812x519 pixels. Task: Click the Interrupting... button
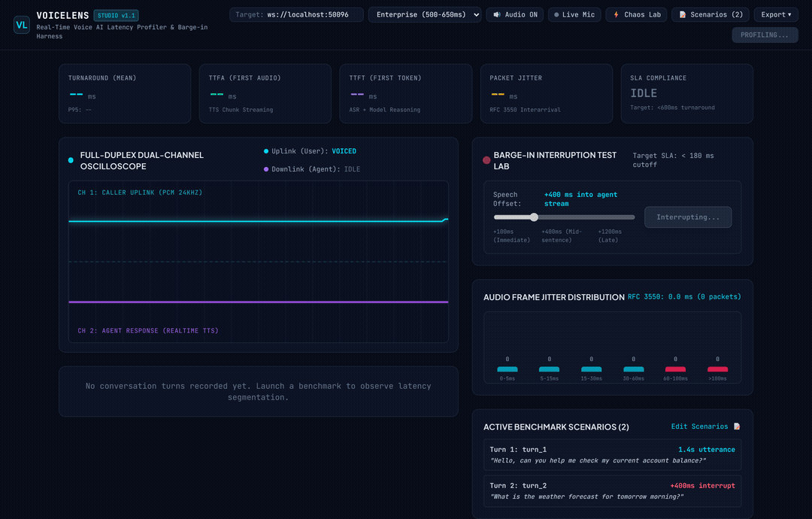(688, 217)
